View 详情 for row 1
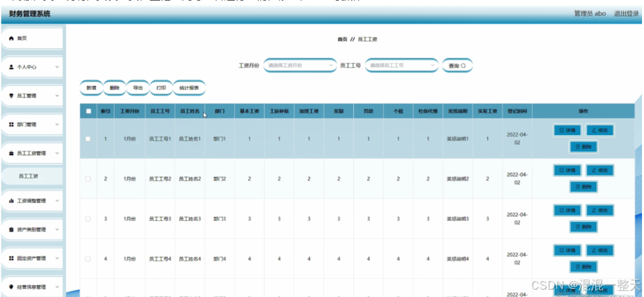The height and width of the screenshot is (297, 644). (567, 130)
